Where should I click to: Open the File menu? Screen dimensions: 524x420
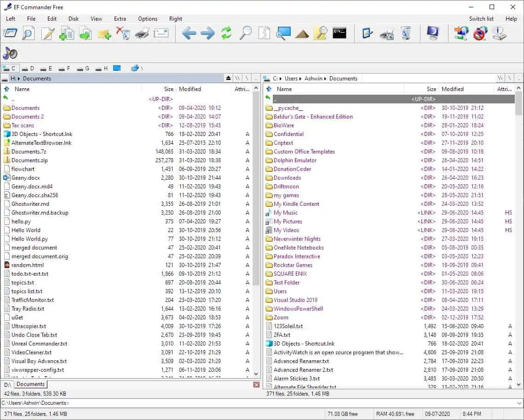(x=31, y=19)
